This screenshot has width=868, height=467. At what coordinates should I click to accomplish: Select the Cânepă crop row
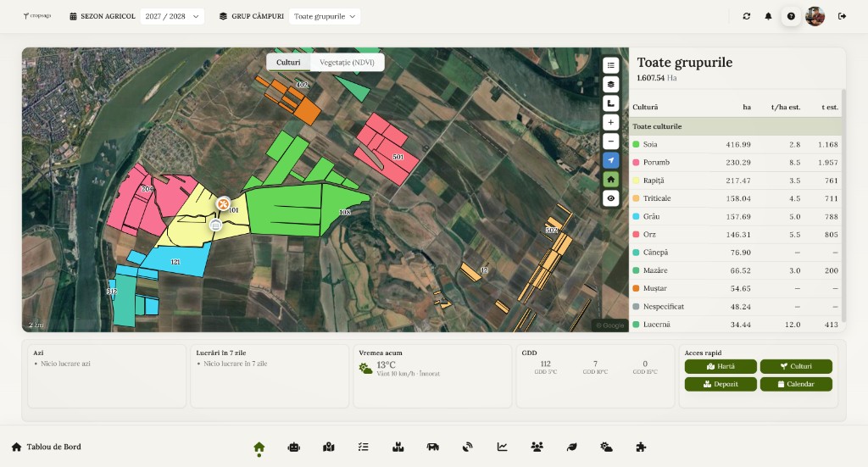[735, 253]
